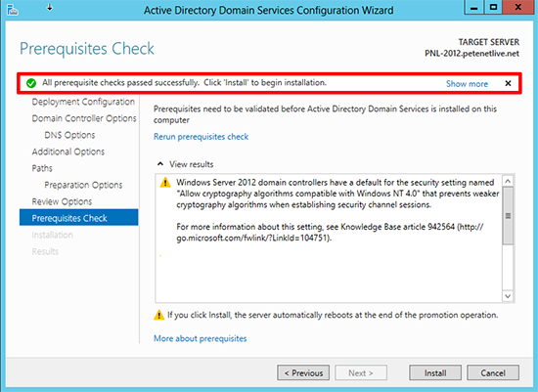The height and width of the screenshot is (392, 538).
Task: Select Deployment Configuration step
Action: pyautogui.click(x=83, y=102)
